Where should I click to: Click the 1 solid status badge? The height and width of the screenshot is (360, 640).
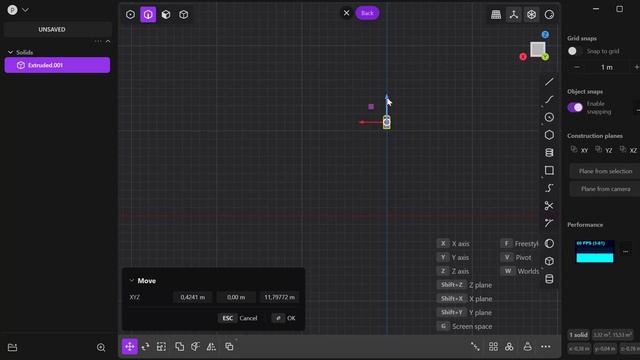(x=578, y=335)
